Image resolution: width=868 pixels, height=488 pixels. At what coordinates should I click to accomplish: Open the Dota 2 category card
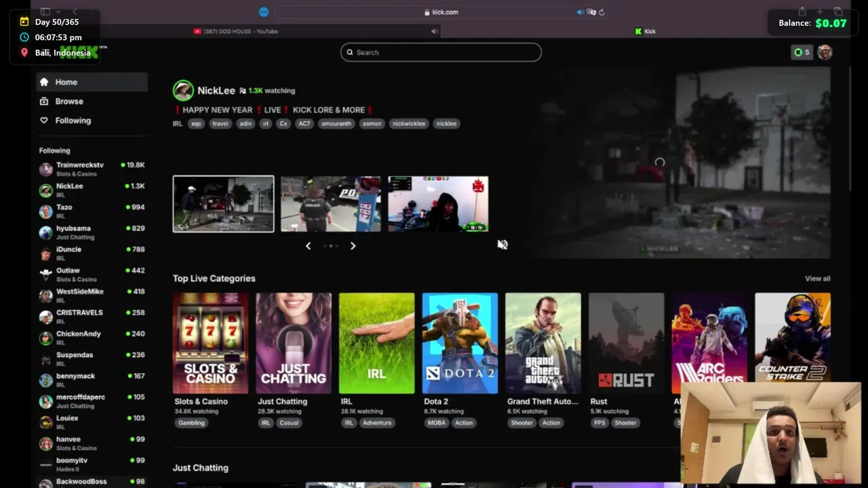(460, 343)
